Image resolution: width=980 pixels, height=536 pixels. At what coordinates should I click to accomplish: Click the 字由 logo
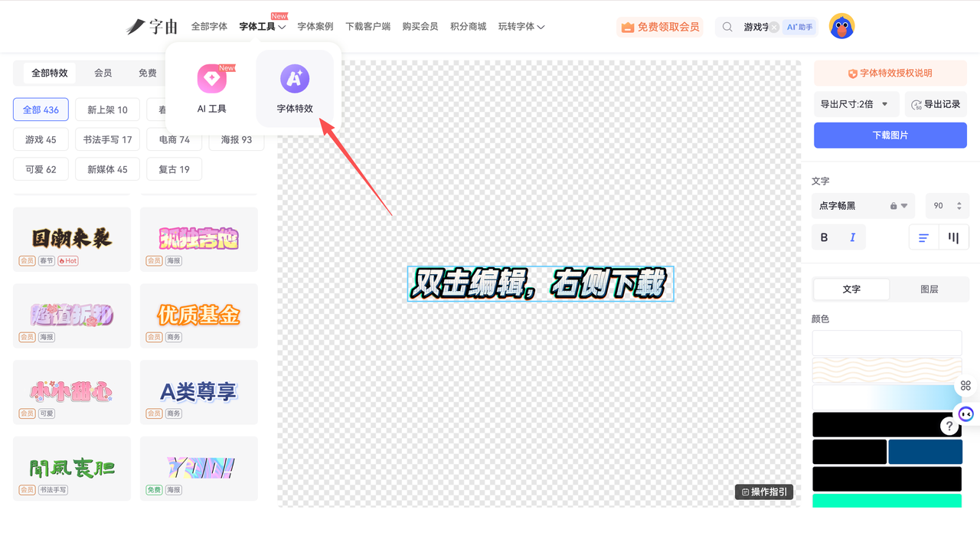click(152, 27)
